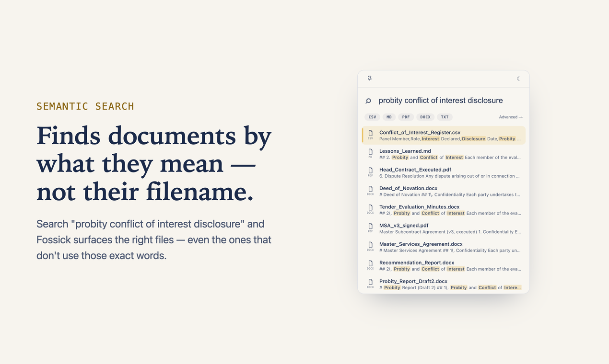Click the search magnifier icon
Screen dimensions: 609x364
(x=368, y=101)
